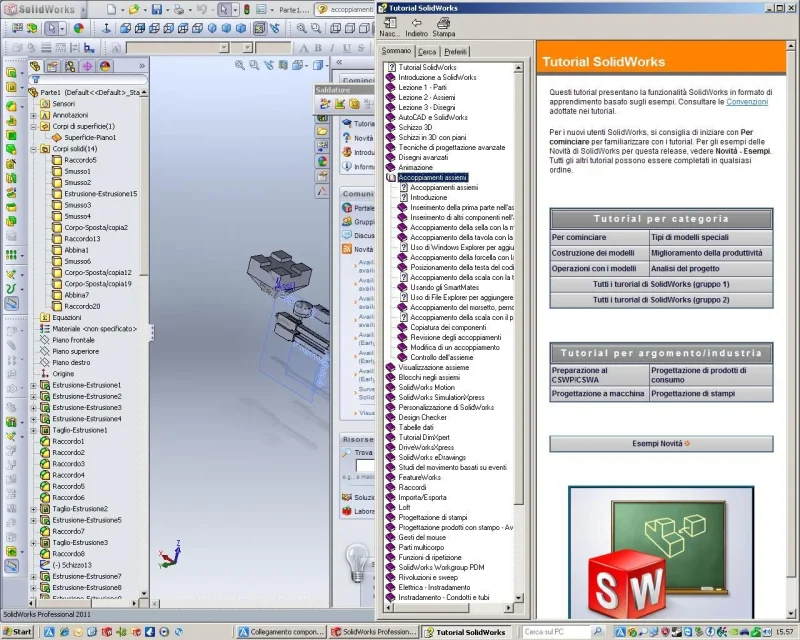The width and height of the screenshot is (800, 640).
Task: Collapse the task pane with the double-chevron
Action: 339,62
